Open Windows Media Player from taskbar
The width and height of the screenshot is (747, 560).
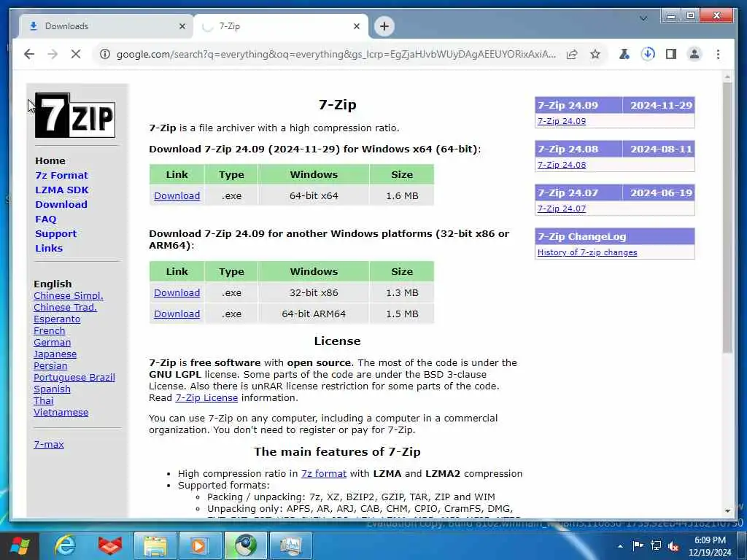click(x=200, y=545)
